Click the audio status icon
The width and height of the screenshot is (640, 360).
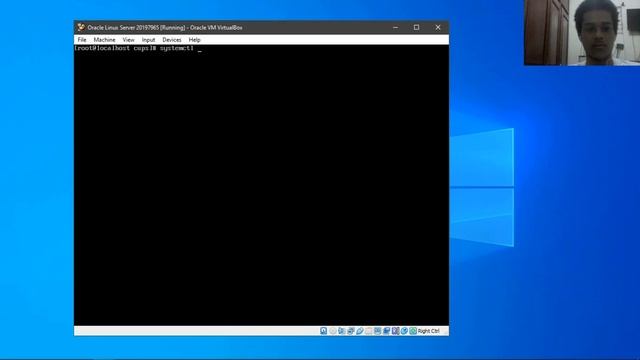coord(342,331)
